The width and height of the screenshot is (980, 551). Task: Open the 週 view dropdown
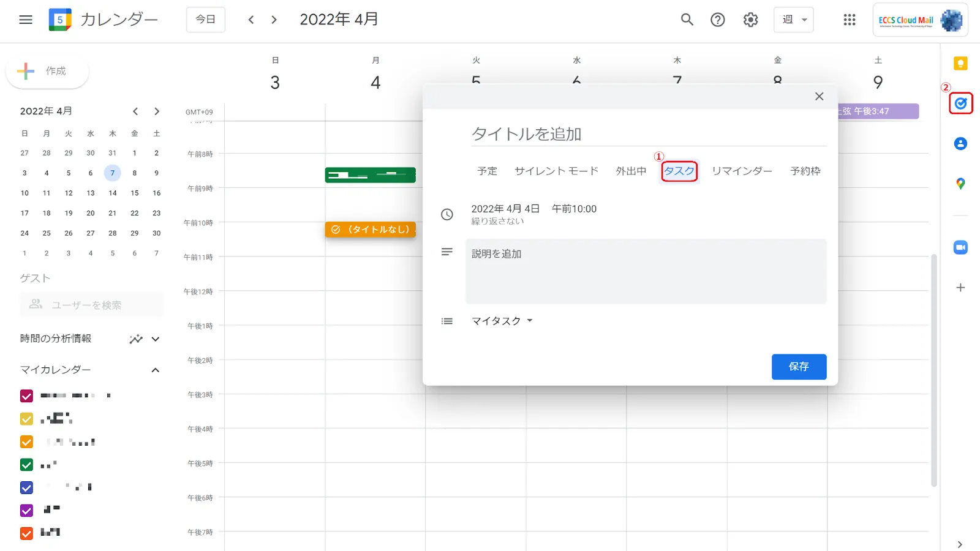[x=793, y=19]
